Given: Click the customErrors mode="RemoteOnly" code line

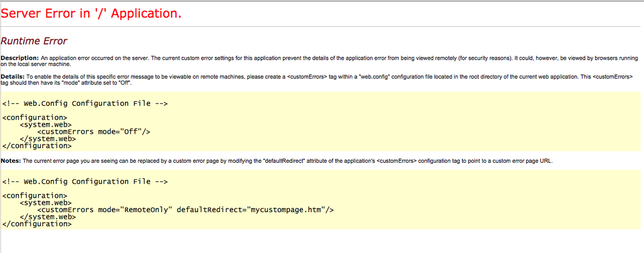Looking at the screenshot, I should point(186,209).
